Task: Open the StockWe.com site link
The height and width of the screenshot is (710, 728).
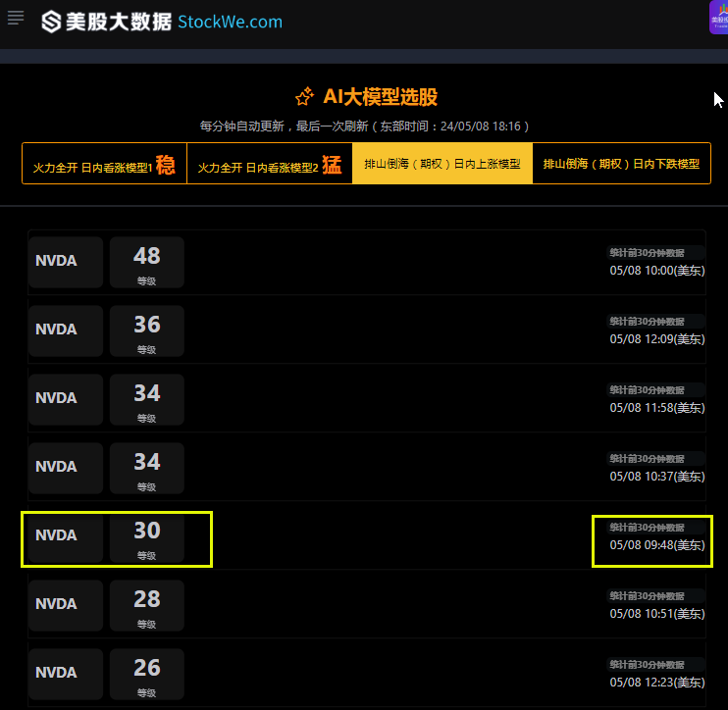Action: (x=230, y=22)
